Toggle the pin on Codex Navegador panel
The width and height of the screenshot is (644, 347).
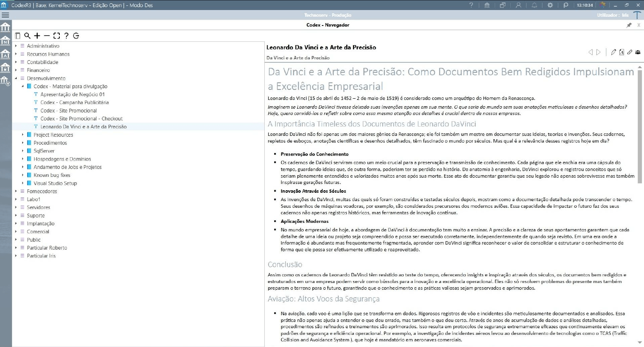(629, 25)
